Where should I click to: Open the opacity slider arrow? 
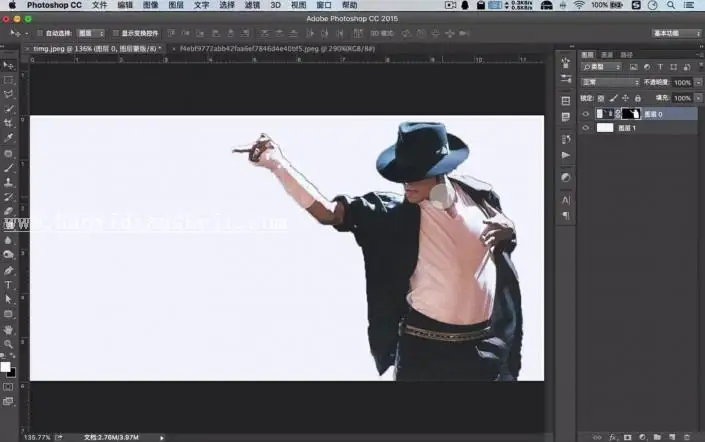point(698,83)
